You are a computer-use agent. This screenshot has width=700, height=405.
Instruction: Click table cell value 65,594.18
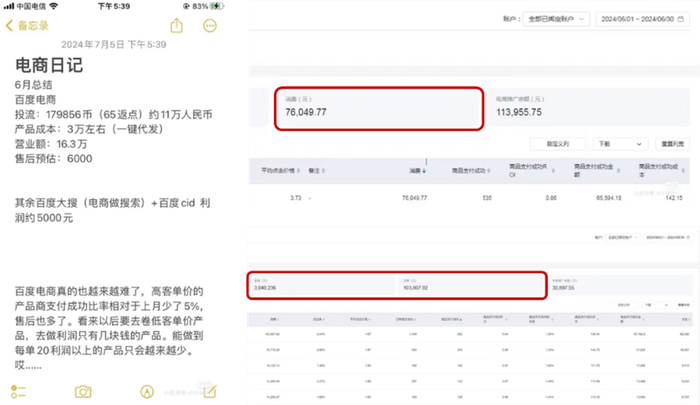[608, 198]
